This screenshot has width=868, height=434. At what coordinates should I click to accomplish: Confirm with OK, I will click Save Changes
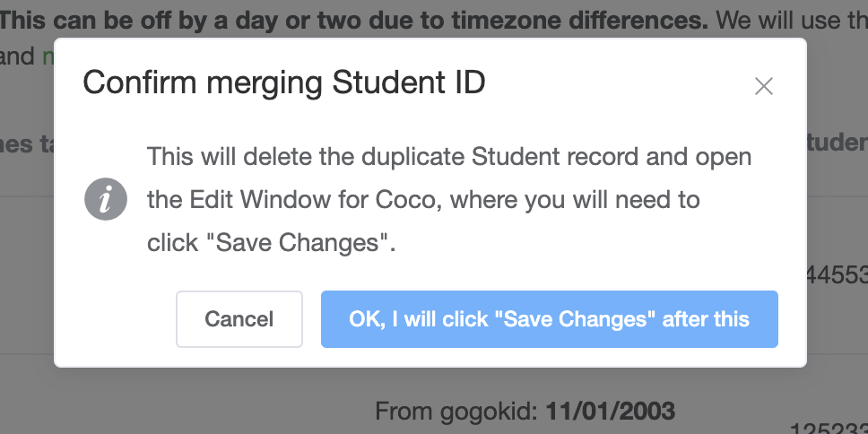(549, 319)
